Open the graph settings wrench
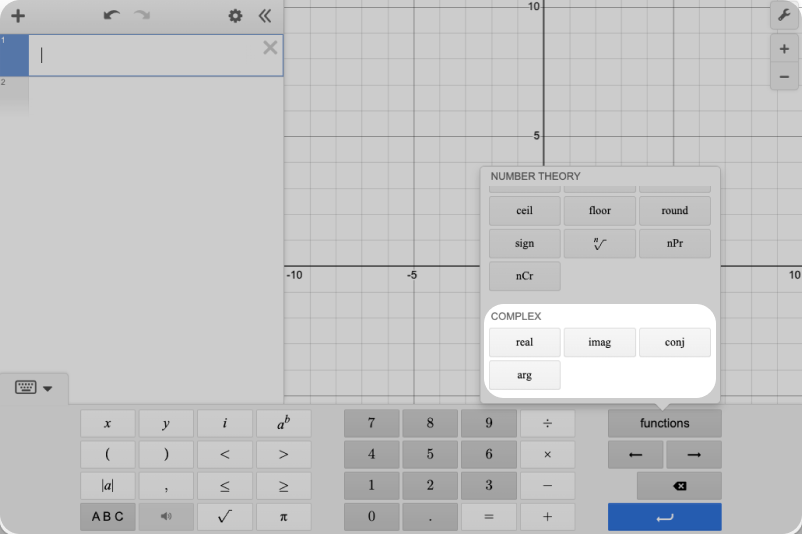The image size is (802, 534). [x=783, y=16]
